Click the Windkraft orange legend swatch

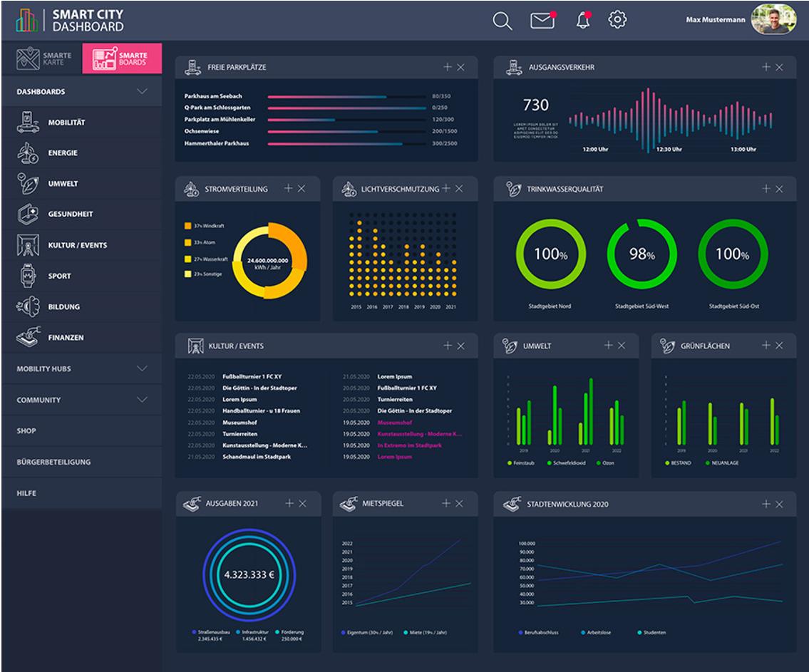point(187,226)
